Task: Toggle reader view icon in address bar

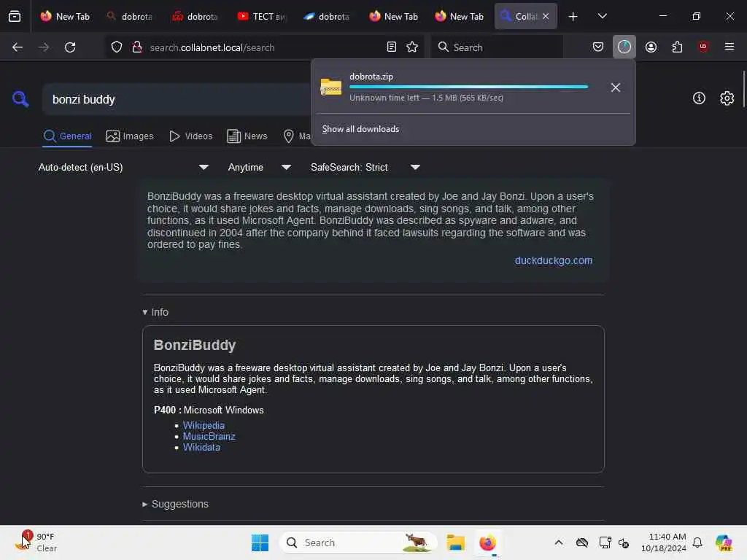Action: (x=391, y=47)
